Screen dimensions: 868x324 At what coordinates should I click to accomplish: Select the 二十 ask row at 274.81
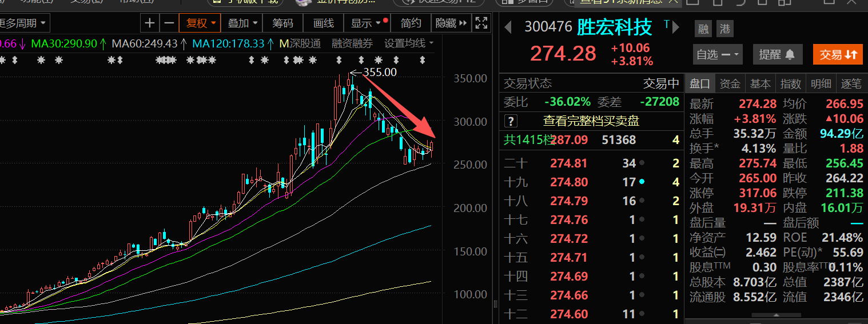coord(591,163)
